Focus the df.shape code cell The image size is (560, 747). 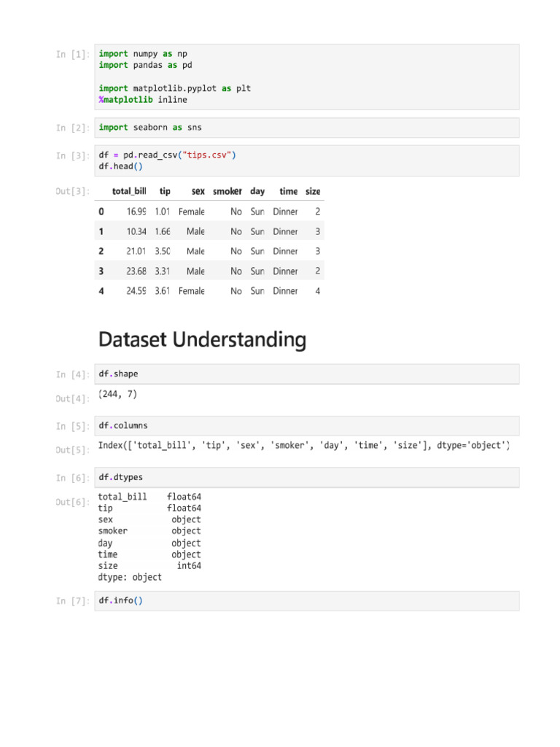(x=306, y=374)
